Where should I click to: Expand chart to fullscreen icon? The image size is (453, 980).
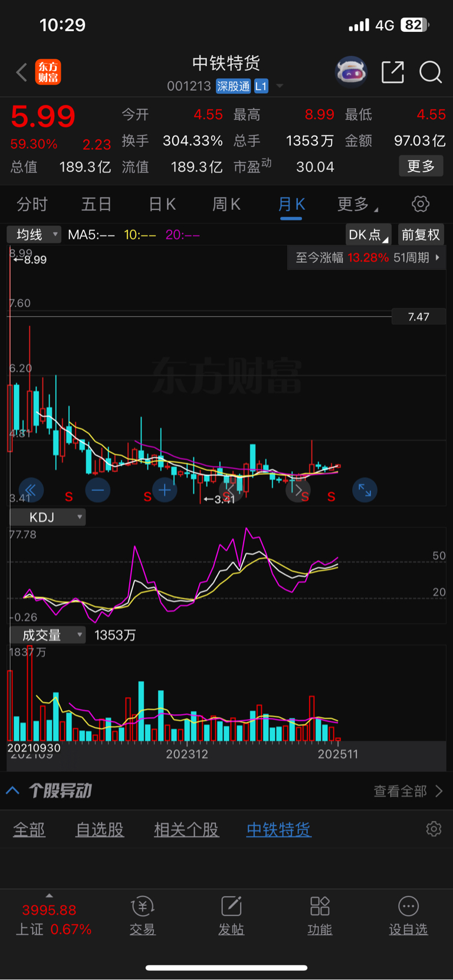tap(365, 490)
